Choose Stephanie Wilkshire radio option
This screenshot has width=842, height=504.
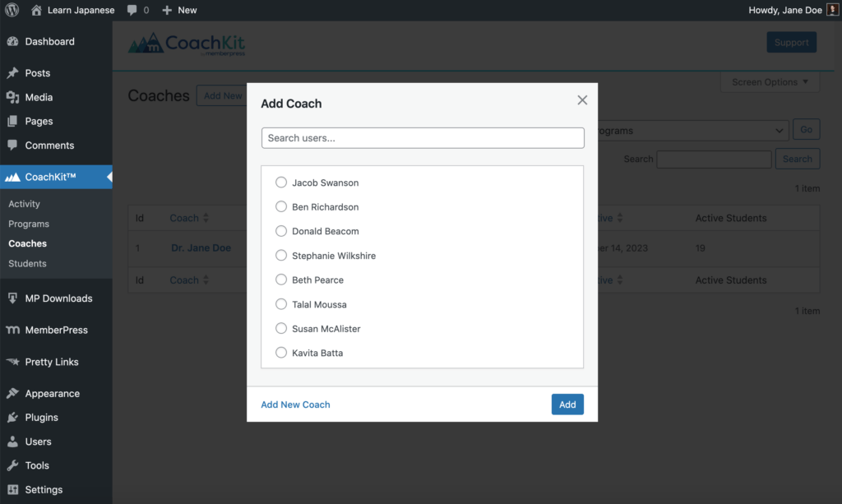(281, 256)
